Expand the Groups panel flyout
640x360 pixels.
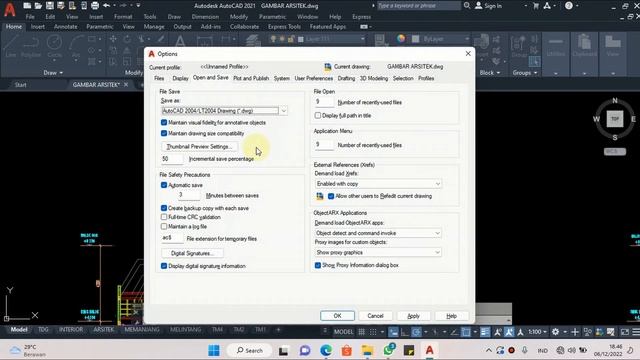525,73
